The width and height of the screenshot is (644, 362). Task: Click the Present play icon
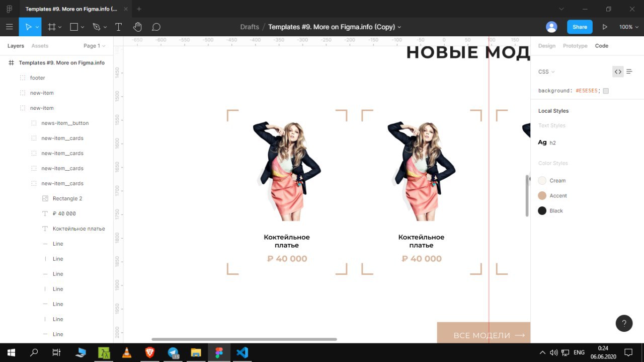(605, 27)
